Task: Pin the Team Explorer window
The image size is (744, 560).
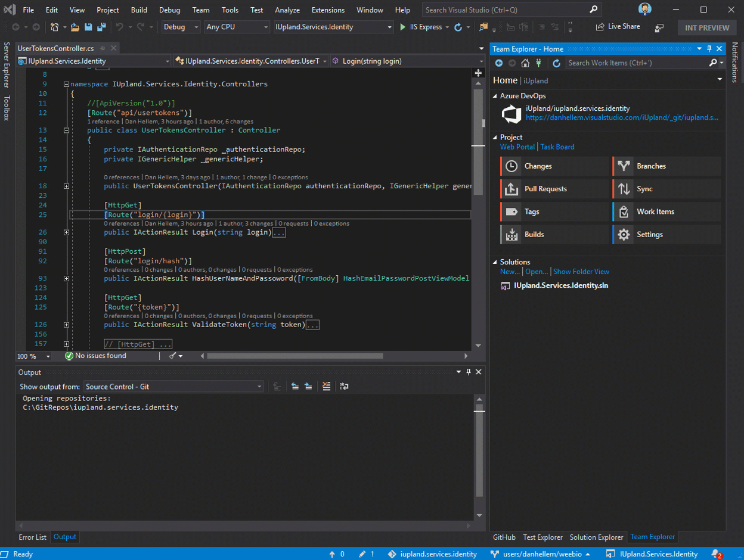Action: (x=710, y=48)
